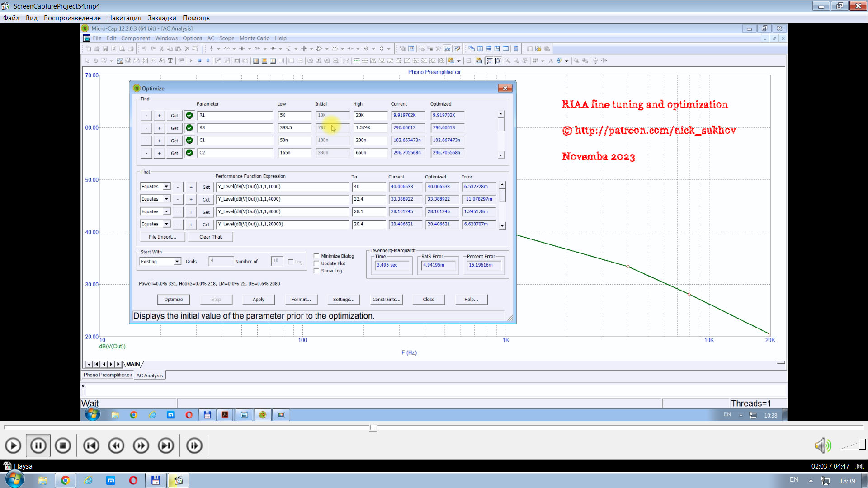
Task: Click the video playback progress bar
Action: tap(373, 427)
